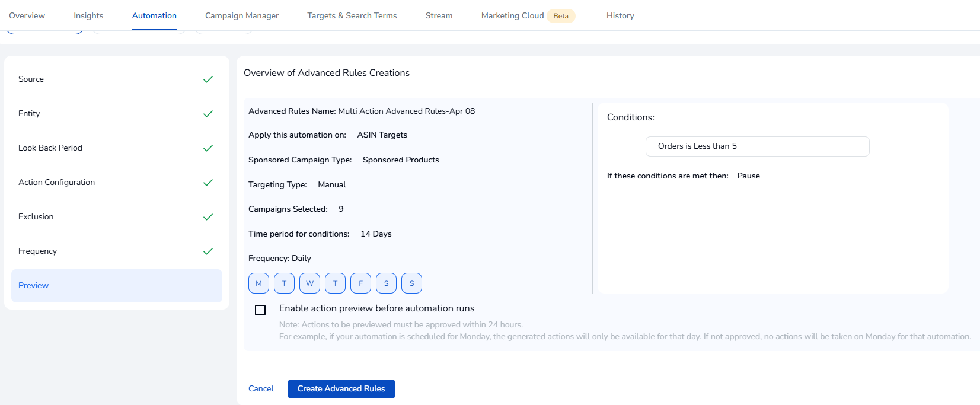980x405 pixels.
Task: Toggle the Friday (F) day button
Action: [x=360, y=283]
